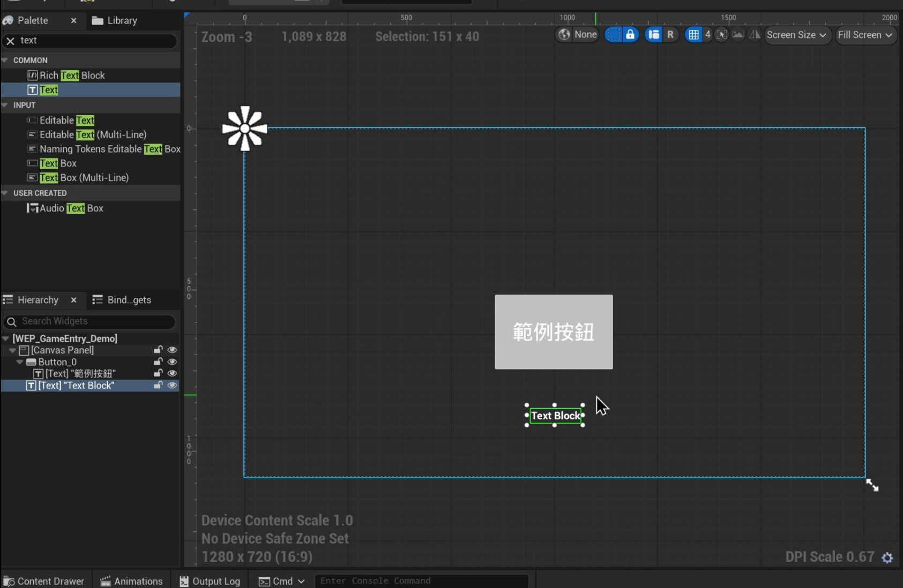Image resolution: width=903 pixels, height=588 pixels.
Task: Open grid snap size value 4
Action: coord(707,35)
